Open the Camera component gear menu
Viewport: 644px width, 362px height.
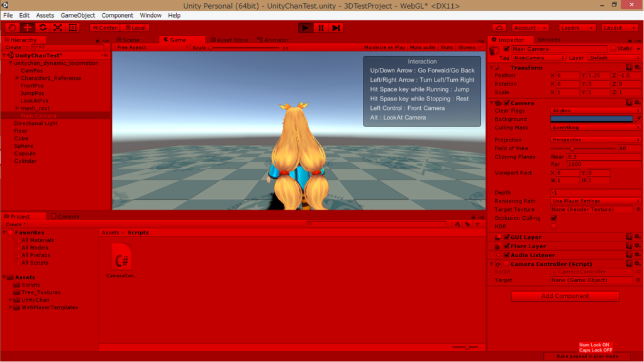tap(638, 102)
